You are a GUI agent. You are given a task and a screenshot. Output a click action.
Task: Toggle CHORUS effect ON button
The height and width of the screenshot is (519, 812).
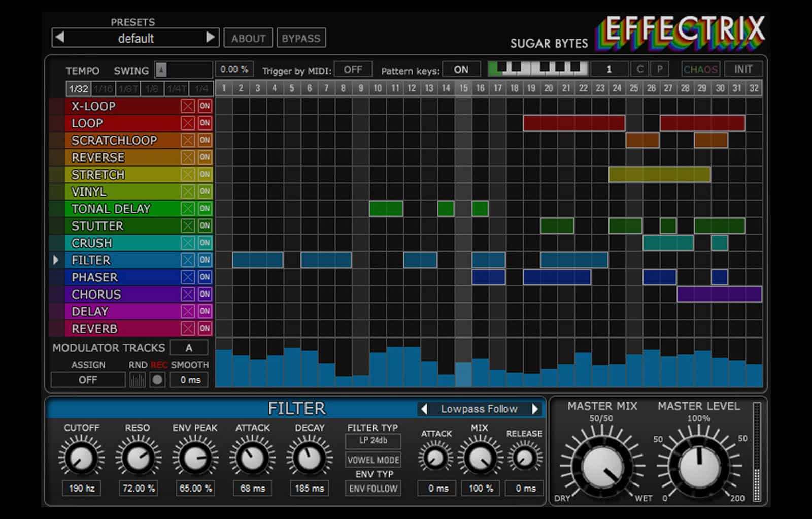coord(205,294)
